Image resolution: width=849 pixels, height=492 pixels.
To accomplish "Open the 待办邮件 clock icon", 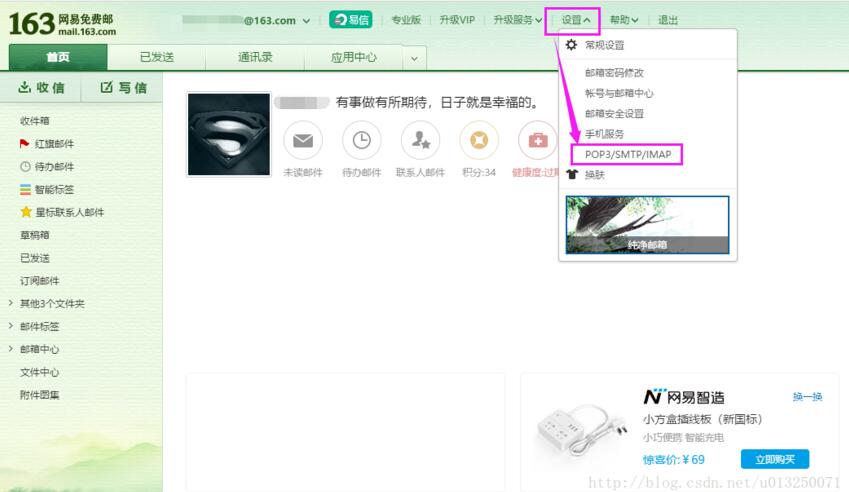I will click(x=362, y=141).
